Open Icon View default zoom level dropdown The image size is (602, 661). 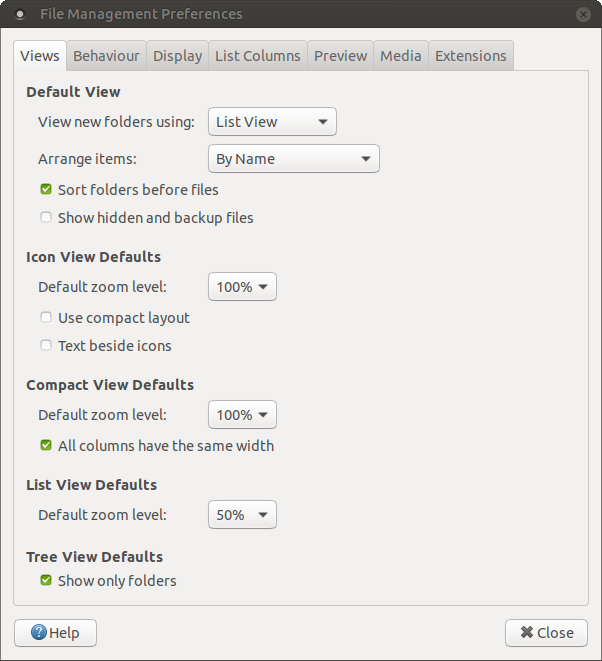(x=242, y=287)
